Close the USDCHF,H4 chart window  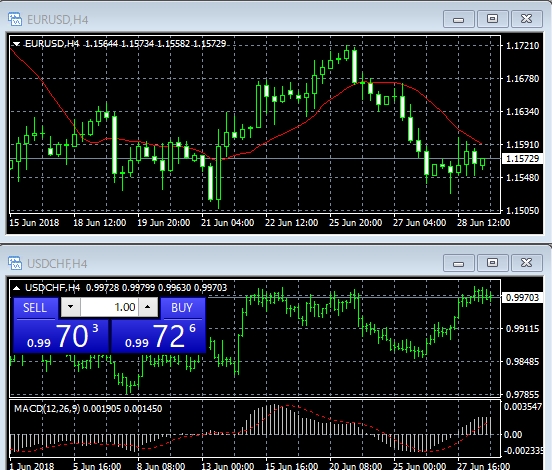coord(526,263)
